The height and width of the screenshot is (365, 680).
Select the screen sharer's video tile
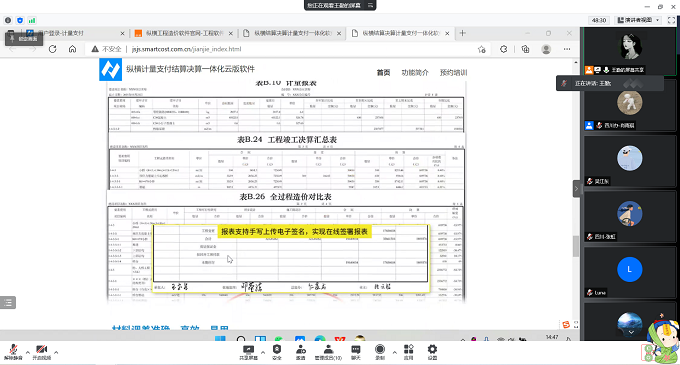tap(630, 51)
